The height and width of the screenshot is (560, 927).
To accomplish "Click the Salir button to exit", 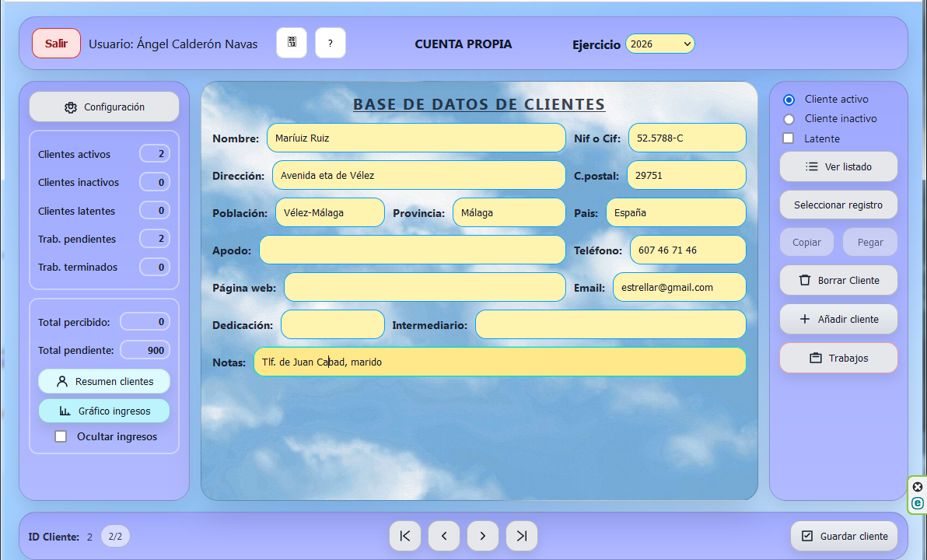I will [56, 44].
